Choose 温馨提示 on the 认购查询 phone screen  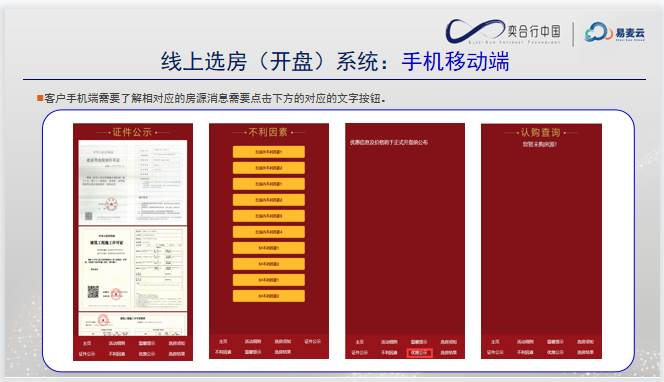coord(555,341)
